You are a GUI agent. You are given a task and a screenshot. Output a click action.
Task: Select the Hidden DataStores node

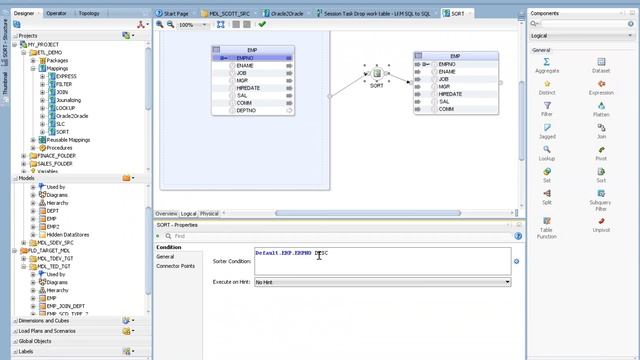(x=67, y=235)
